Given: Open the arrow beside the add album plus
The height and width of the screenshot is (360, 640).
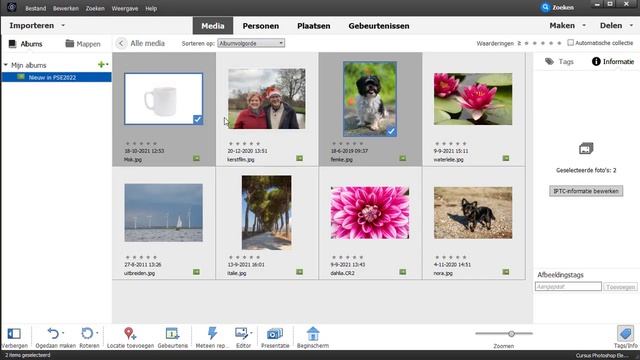Looking at the screenshot, I should 107,64.
